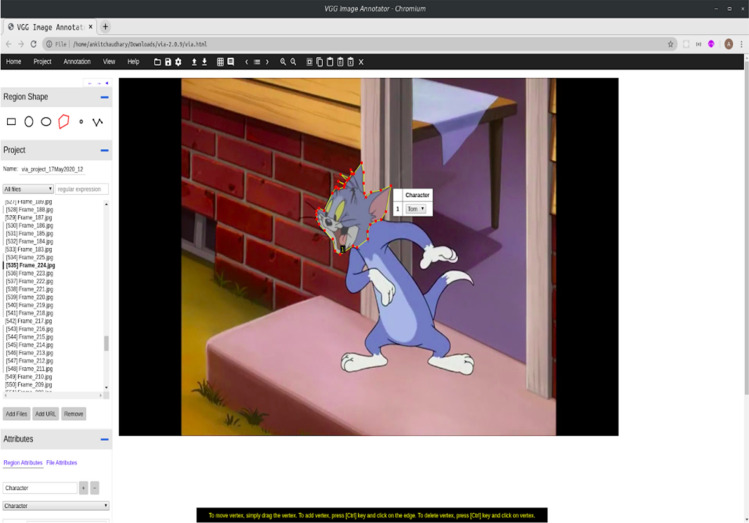
Task: Switch to File Attributes tab
Action: (x=62, y=463)
